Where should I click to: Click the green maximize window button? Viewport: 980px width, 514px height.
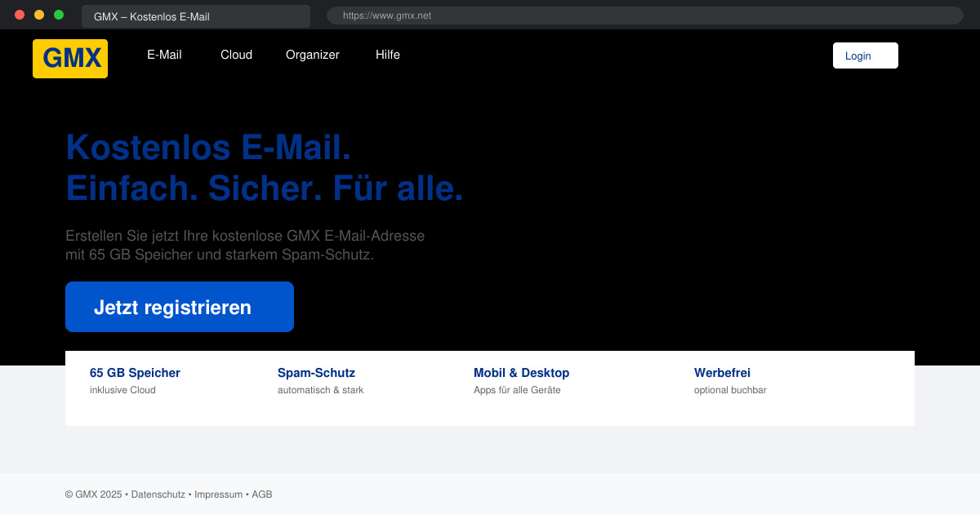[x=59, y=15]
